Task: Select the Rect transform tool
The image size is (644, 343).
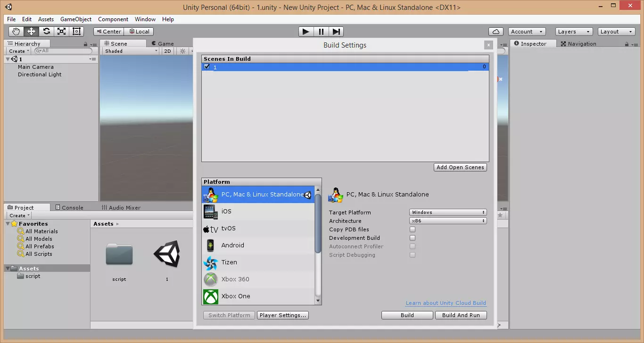Action: point(76,32)
